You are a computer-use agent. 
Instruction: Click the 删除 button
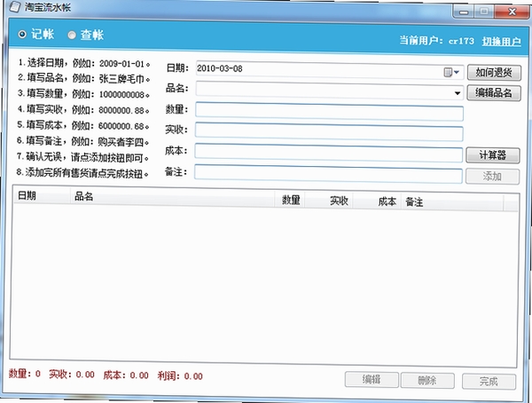click(427, 380)
